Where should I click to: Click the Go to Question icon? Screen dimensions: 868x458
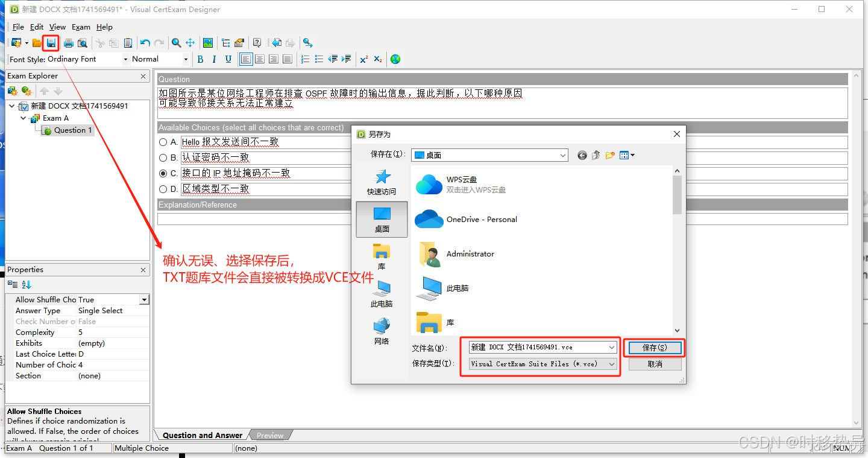(307, 43)
